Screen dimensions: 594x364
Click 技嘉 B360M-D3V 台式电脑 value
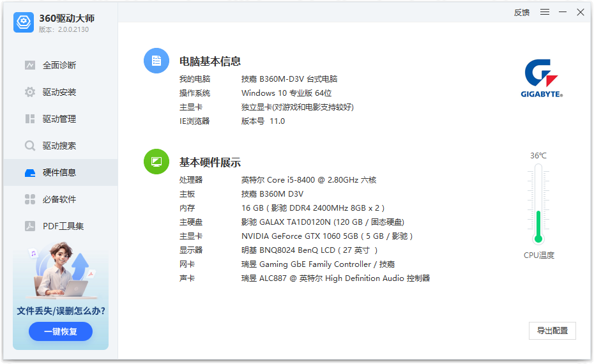(x=289, y=79)
